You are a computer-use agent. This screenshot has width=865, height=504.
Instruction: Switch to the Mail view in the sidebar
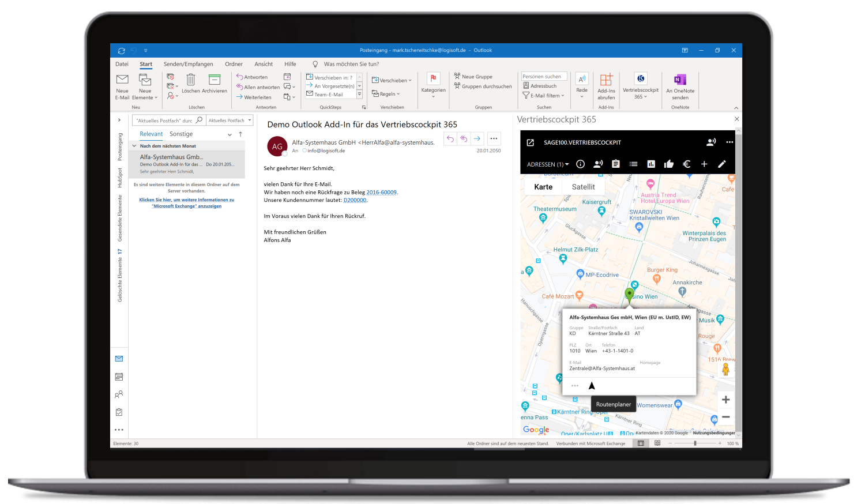point(119,359)
